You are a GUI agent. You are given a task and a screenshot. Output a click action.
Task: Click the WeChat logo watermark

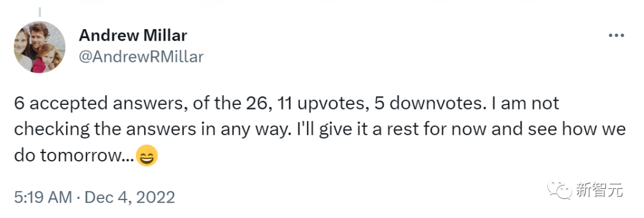[561, 191]
